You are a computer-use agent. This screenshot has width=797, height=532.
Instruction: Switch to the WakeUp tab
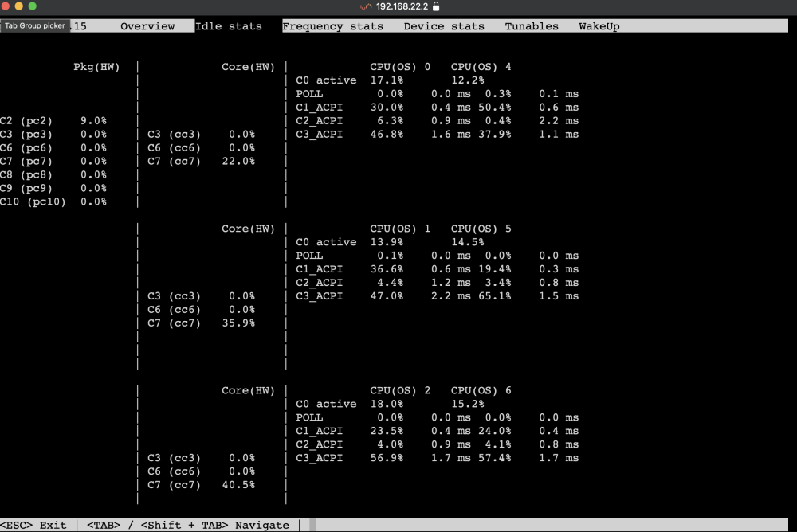tap(599, 26)
